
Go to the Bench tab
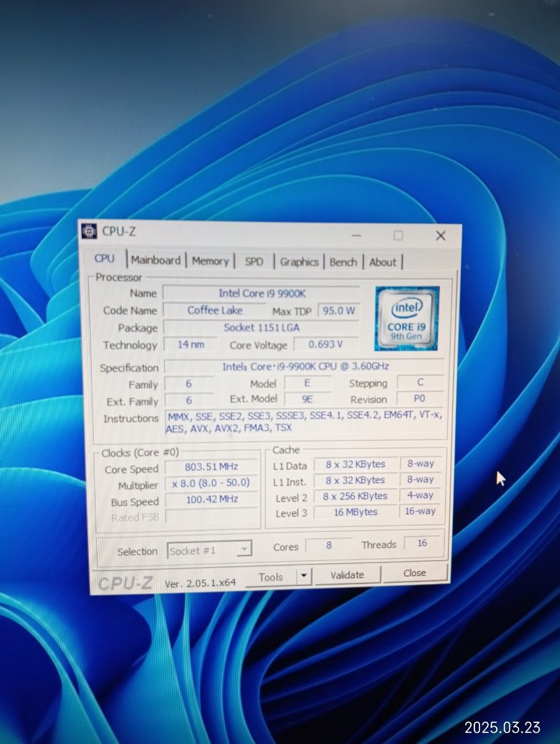[x=343, y=262]
